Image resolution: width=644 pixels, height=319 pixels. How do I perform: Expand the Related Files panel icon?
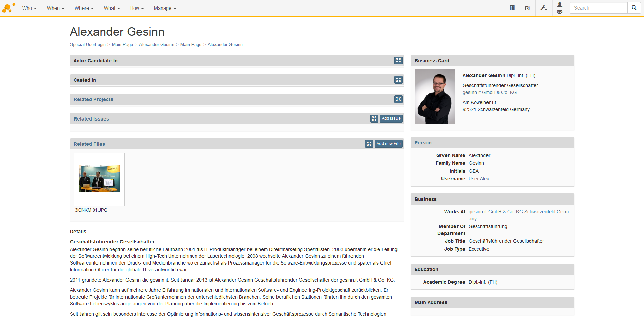(x=369, y=144)
